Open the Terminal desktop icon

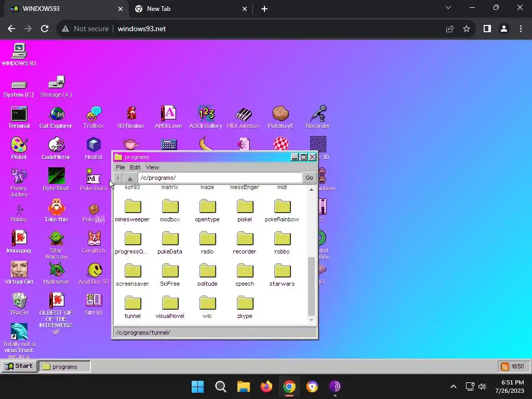point(19,117)
